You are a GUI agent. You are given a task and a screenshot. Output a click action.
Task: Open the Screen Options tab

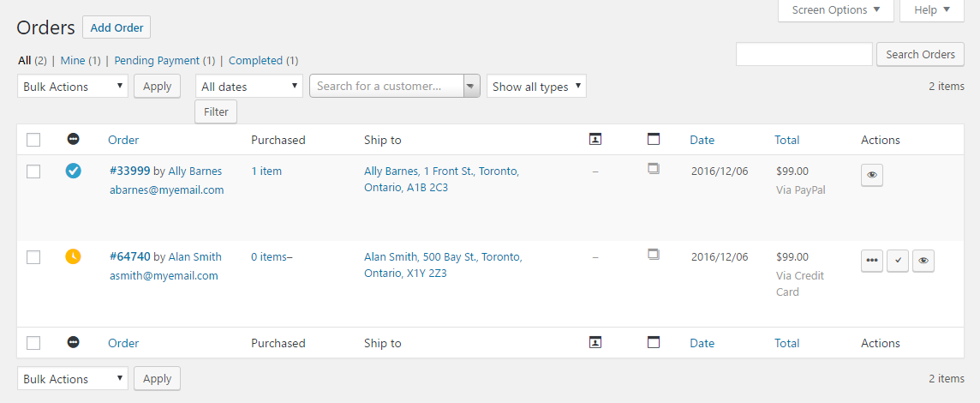coord(835,10)
